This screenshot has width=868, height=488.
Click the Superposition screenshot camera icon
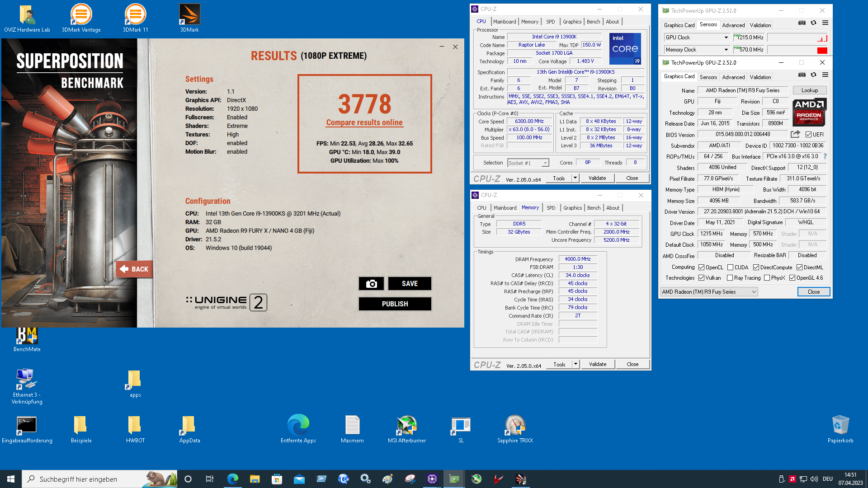click(371, 284)
